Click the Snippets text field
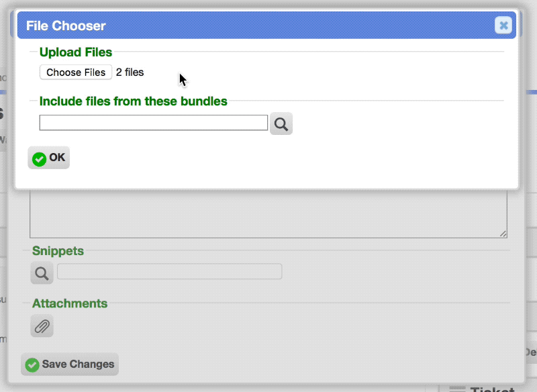Image resolution: width=537 pixels, height=392 pixels. point(170,271)
